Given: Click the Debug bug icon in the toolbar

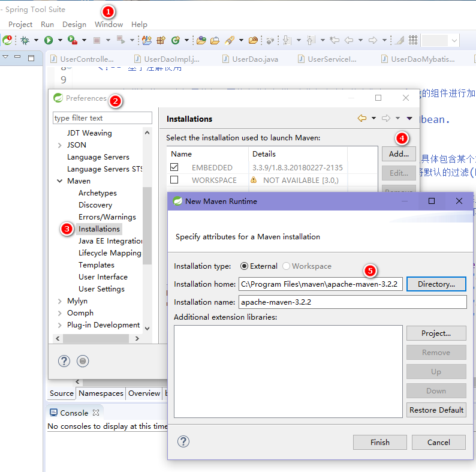Looking at the screenshot, I should 25,40.
